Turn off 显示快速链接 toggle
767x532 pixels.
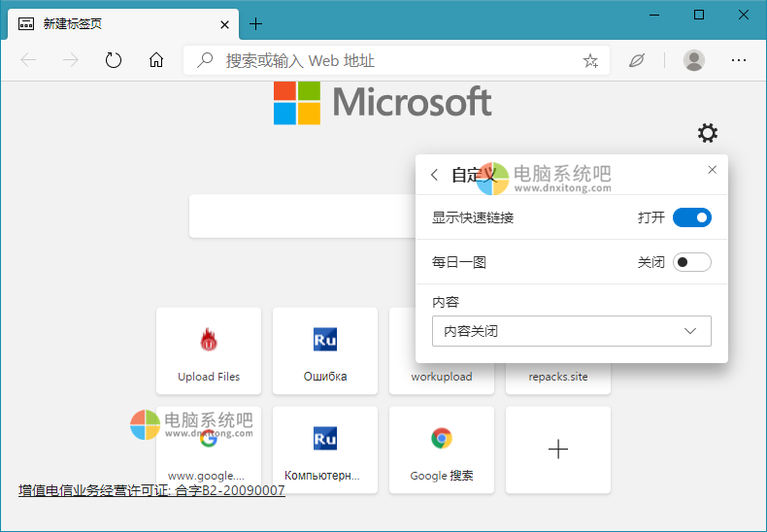[x=691, y=217]
